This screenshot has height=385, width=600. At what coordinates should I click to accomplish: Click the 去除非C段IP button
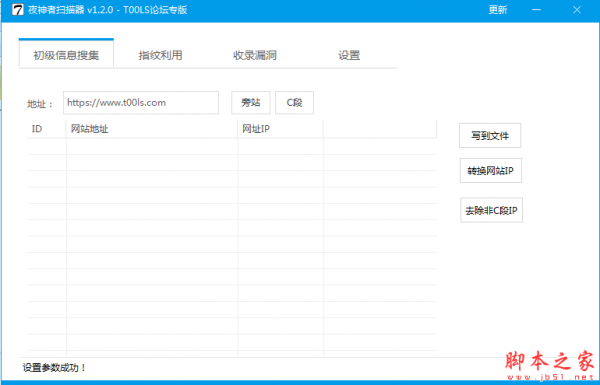tap(491, 210)
